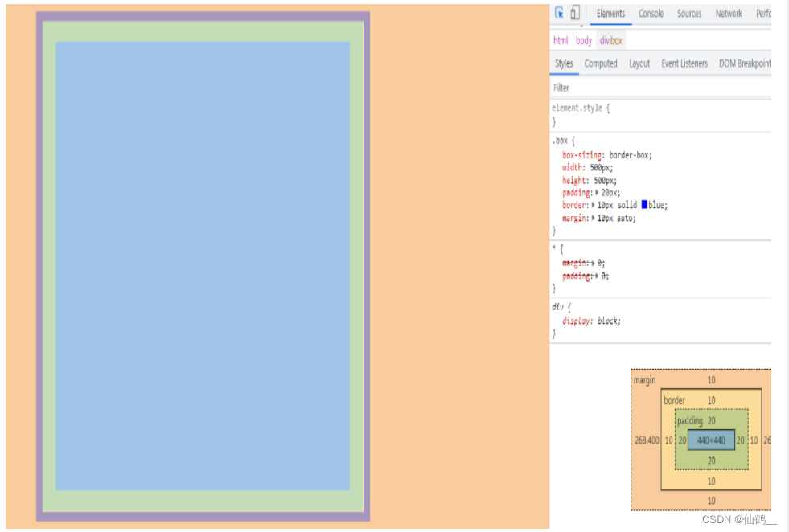
Task: Select the inspect element picker icon
Action: (557, 13)
